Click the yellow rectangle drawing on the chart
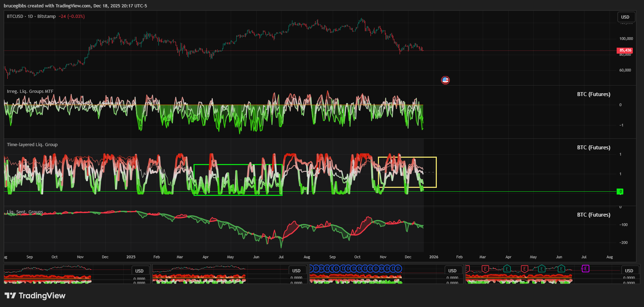This screenshot has width=644, height=307. tap(436, 172)
